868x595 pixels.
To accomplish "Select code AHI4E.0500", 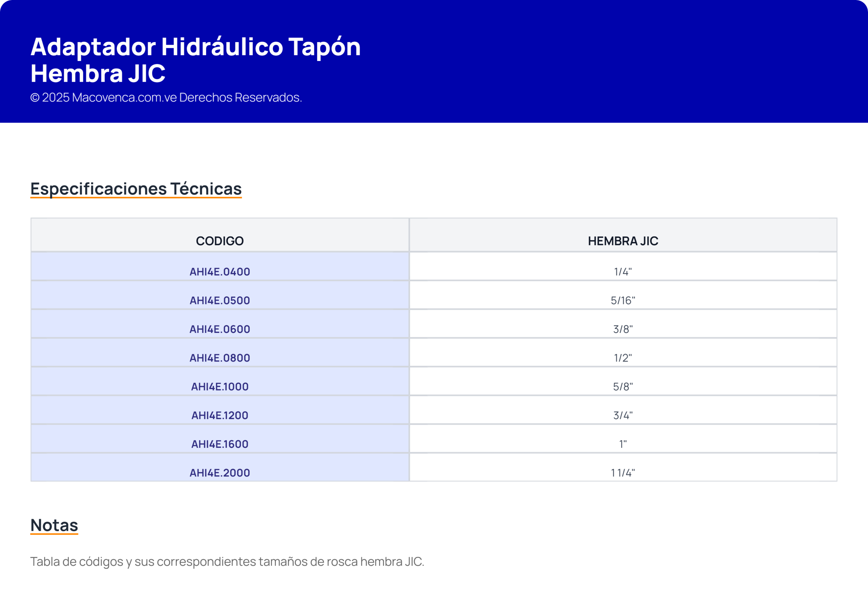I will pos(220,300).
